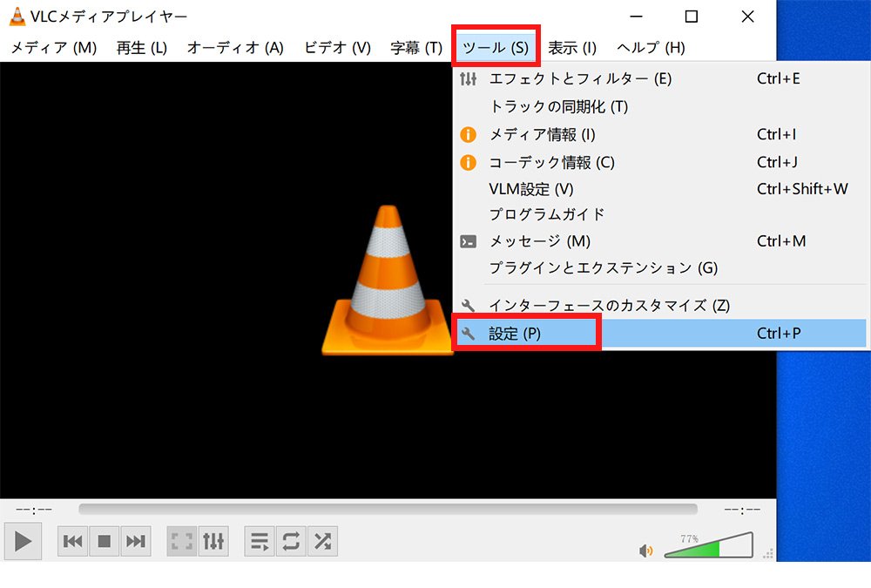
Task: Select エフェクトとフィルター (E) menu entry
Action: pos(660,78)
